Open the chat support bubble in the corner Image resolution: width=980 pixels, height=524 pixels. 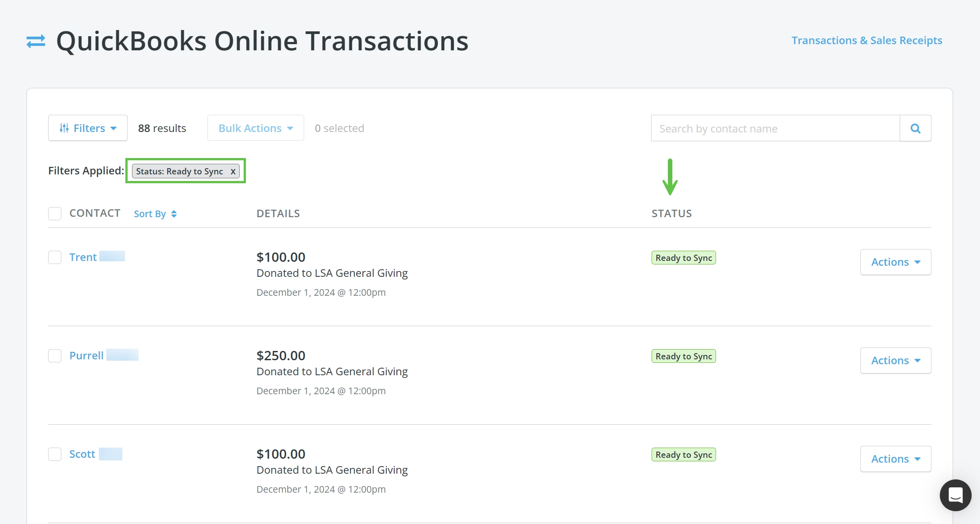click(x=955, y=495)
